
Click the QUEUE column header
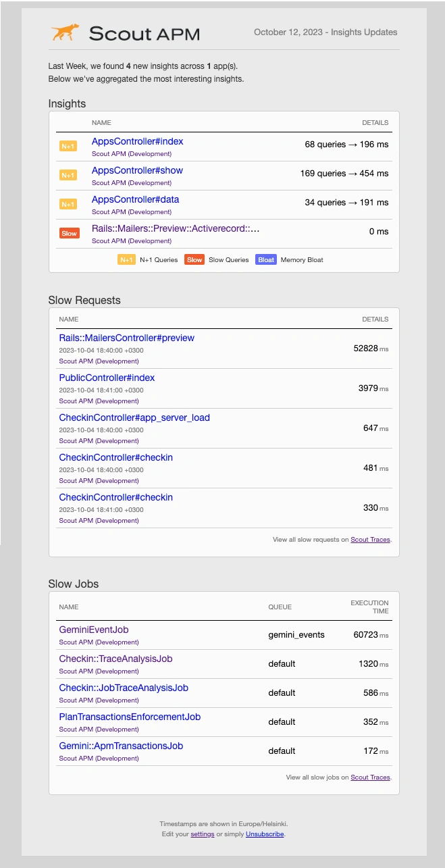(280, 607)
